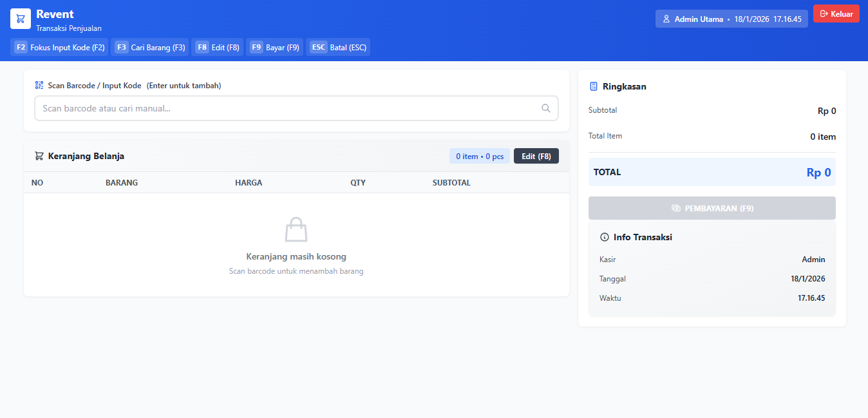The height and width of the screenshot is (418, 868).
Task: Select the Edit (F8) shortcut in header
Action: tap(218, 47)
